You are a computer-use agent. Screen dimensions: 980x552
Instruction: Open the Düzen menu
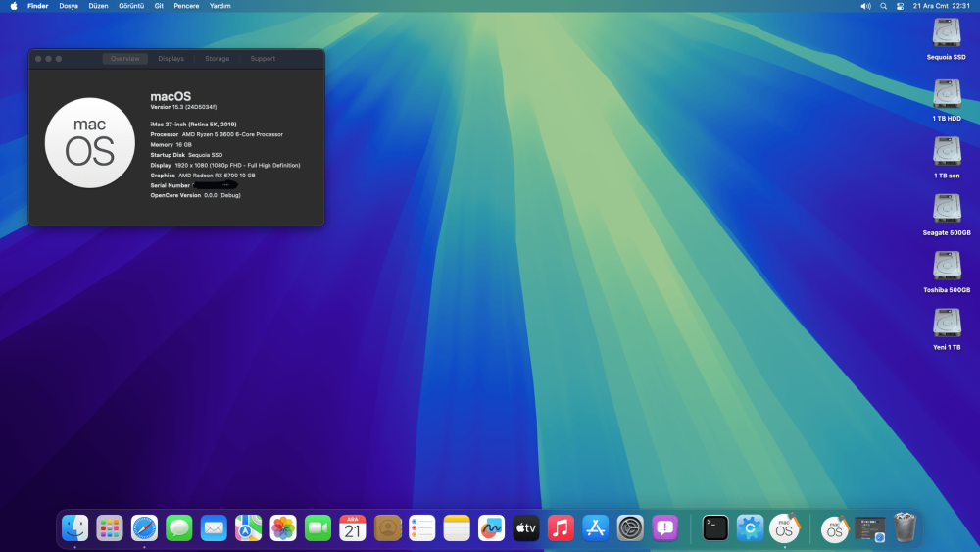[98, 6]
